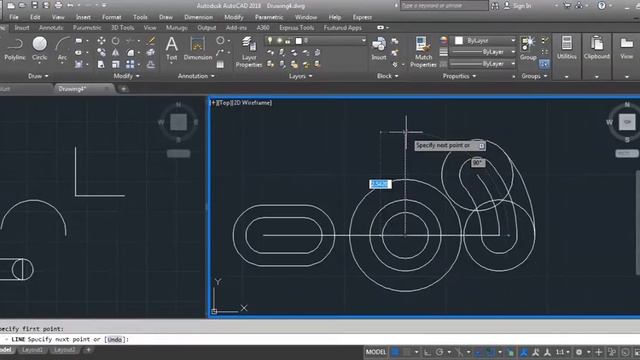Toggle layer lock icon in layer dropdown
640x360 pixels.
(x=288, y=40)
